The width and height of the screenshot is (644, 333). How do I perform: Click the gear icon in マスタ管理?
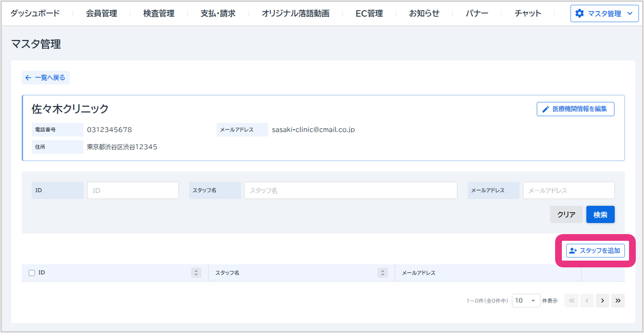580,14
